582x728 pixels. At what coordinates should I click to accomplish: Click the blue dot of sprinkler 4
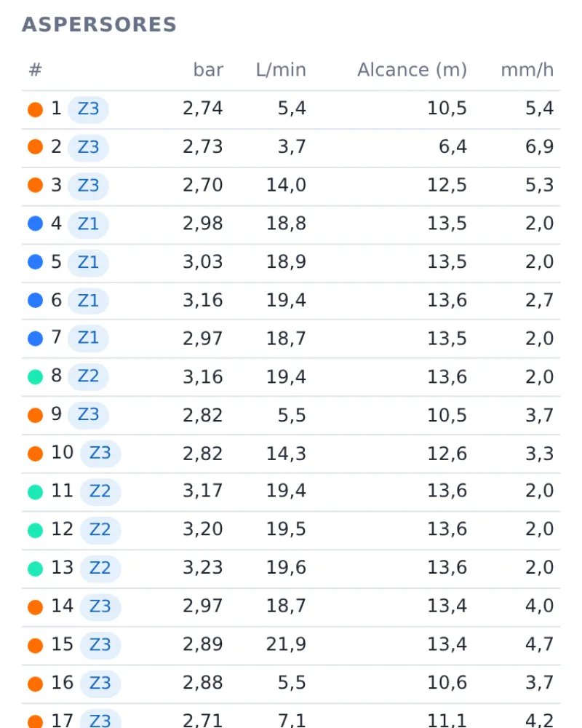pyautogui.click(x=35, y=223)
